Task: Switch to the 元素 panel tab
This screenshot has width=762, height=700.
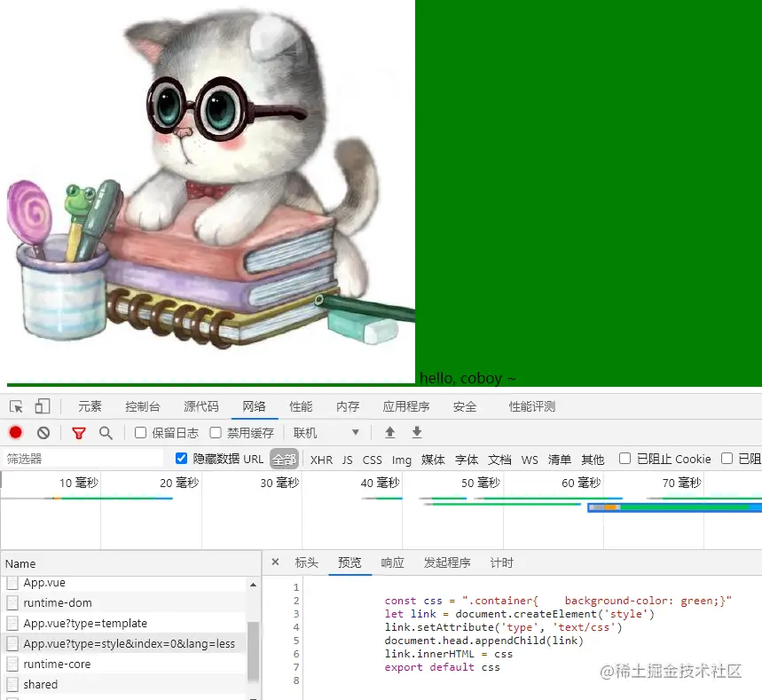Action: click(90, 406)
